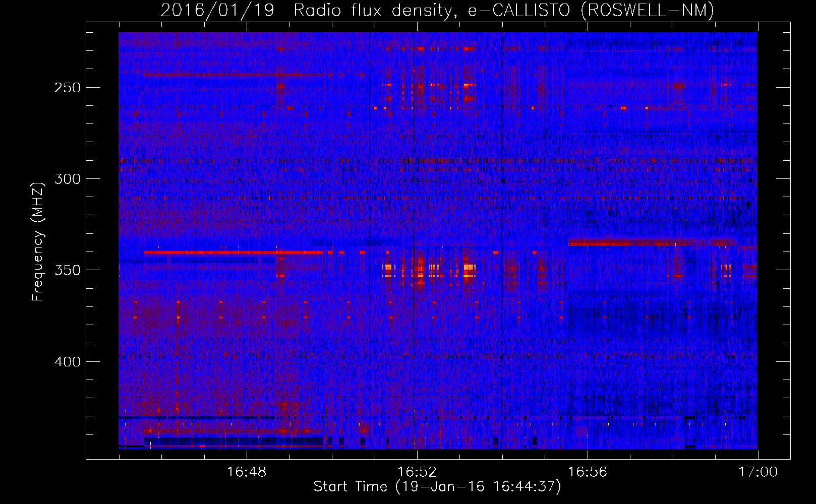Click the '350' frequency axis label

[x=67, y=271]
